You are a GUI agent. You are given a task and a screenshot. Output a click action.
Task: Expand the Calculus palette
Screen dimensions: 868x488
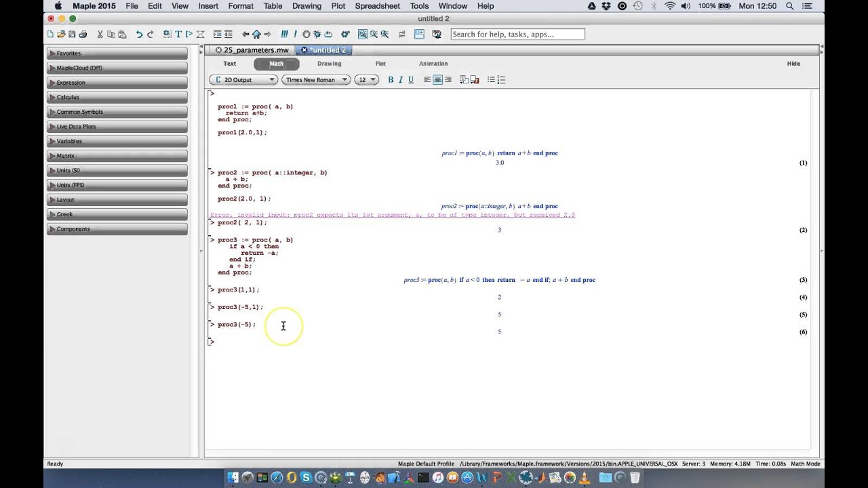pyautogui.click(x=117, y=97)
